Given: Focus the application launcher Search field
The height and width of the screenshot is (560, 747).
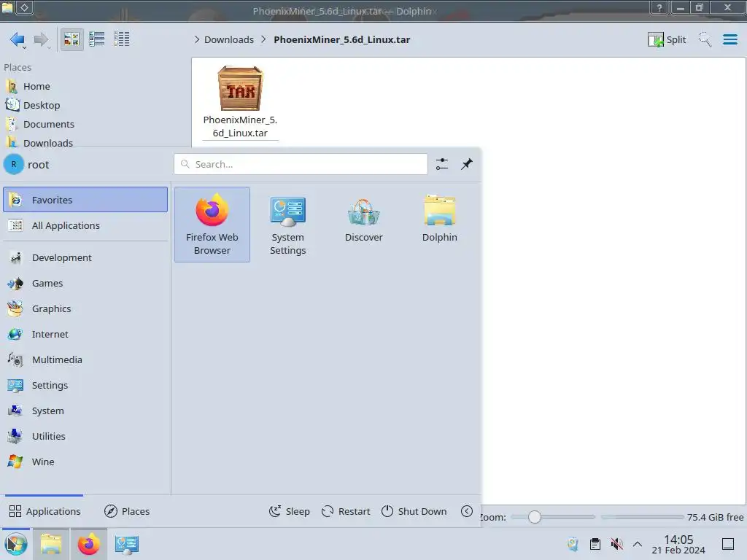Looking at the screenshot, I should 301,164.
